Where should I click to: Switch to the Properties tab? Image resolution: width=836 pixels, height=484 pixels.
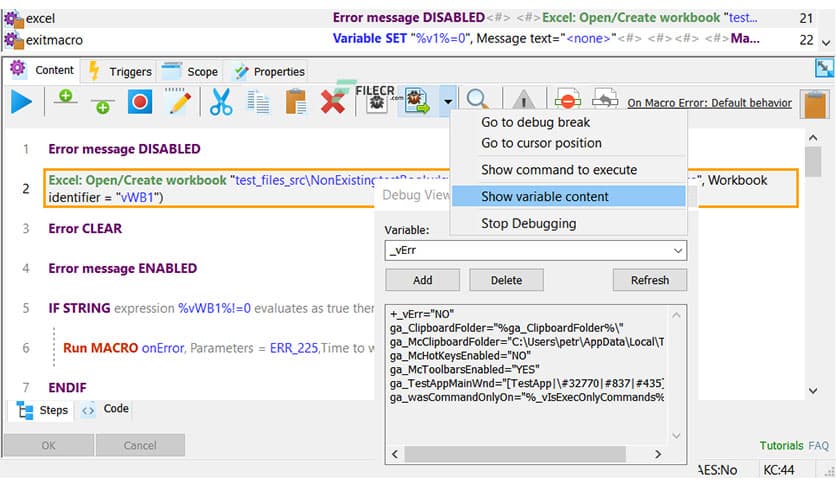coord(270,71)
